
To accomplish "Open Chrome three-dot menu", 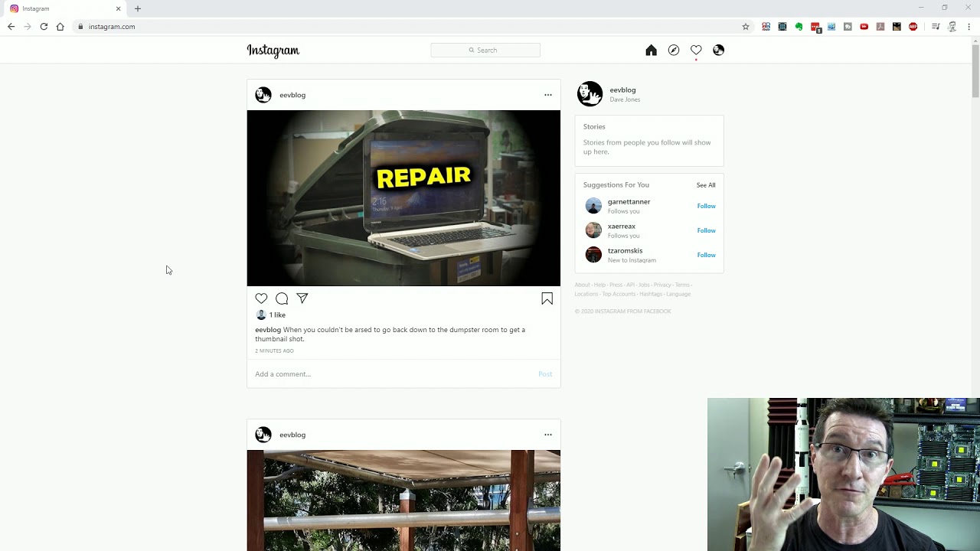I will coord(969,26).
